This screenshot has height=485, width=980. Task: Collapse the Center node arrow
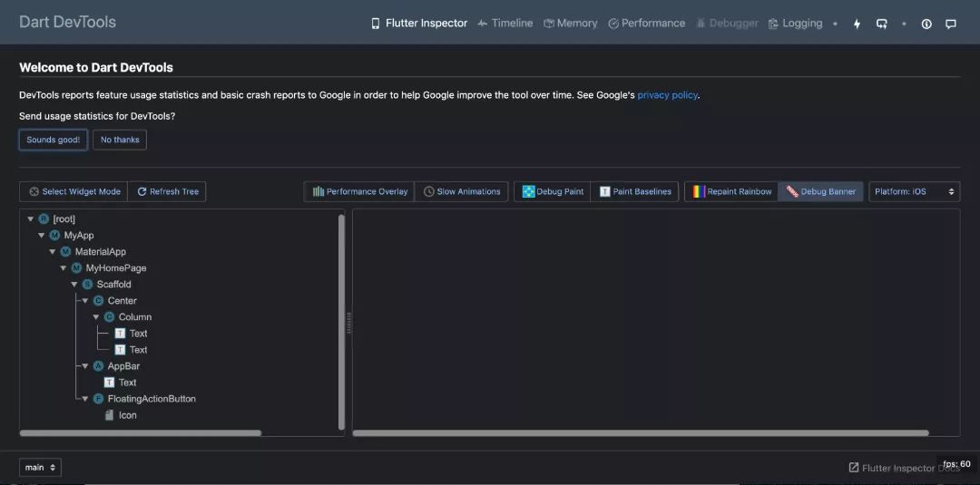(x=85, y=301)
